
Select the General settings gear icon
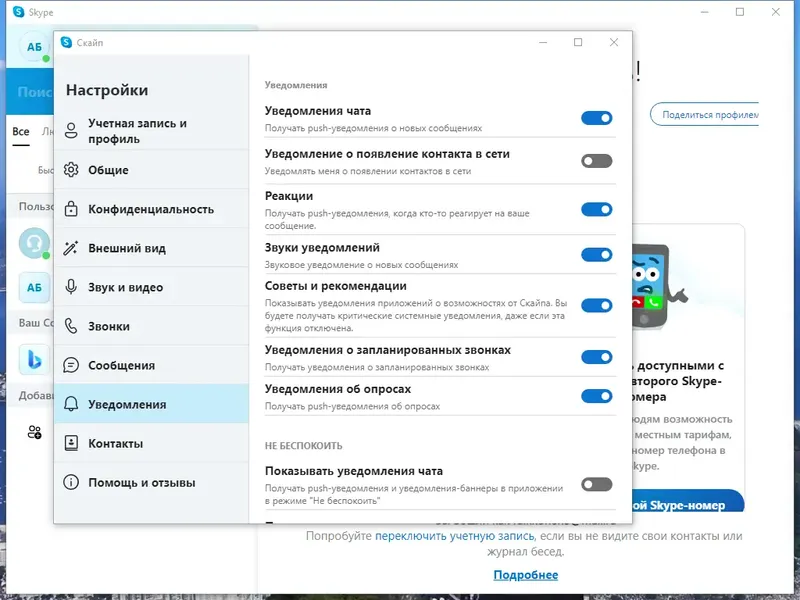71,170
